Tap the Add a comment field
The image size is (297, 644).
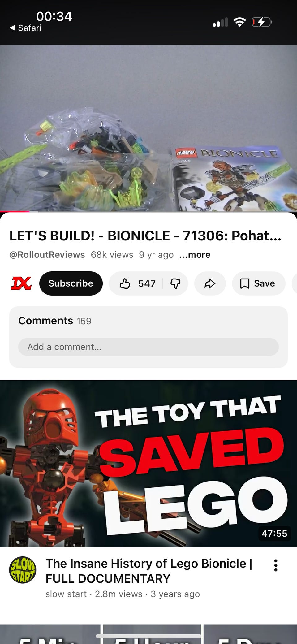tap(148, 347)
